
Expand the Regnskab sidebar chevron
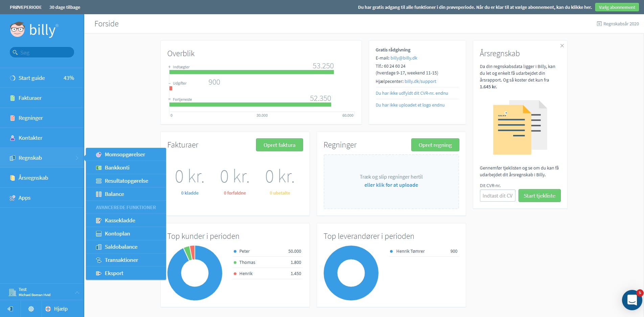point(77,158)
